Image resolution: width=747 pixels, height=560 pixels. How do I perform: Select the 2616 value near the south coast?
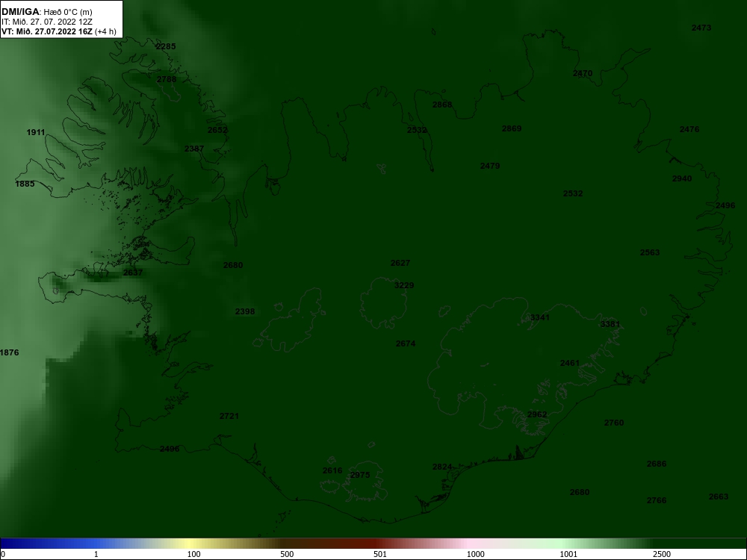click(332, 470)
